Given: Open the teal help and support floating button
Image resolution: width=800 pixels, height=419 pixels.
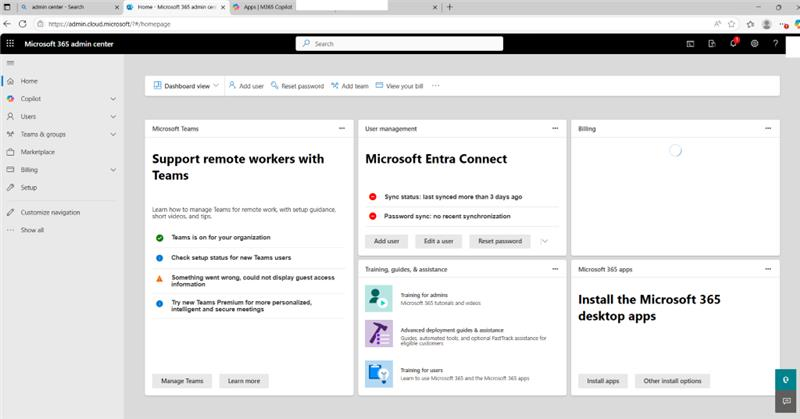Looking at the screenshot, I should [x=786, y=380].
